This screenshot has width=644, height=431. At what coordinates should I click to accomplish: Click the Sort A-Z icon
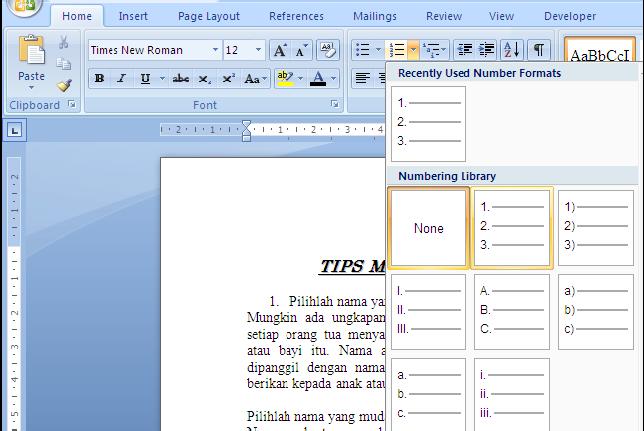click(512, 50)
